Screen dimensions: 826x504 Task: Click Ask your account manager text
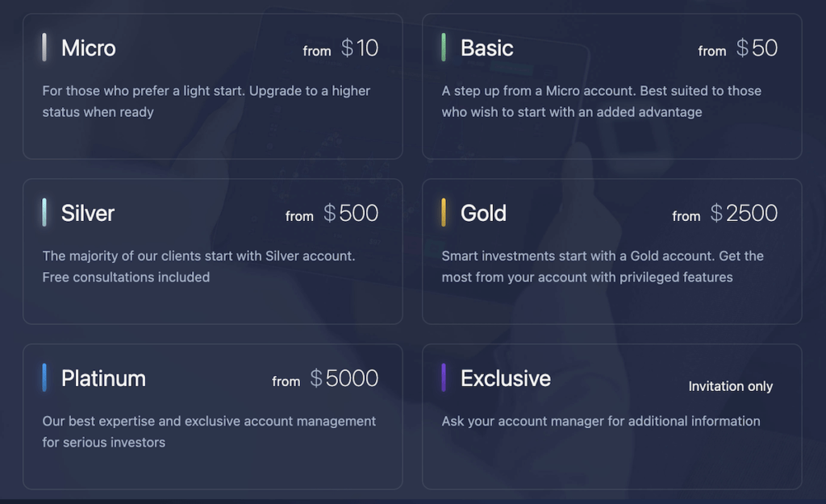[x=600, y=421]
